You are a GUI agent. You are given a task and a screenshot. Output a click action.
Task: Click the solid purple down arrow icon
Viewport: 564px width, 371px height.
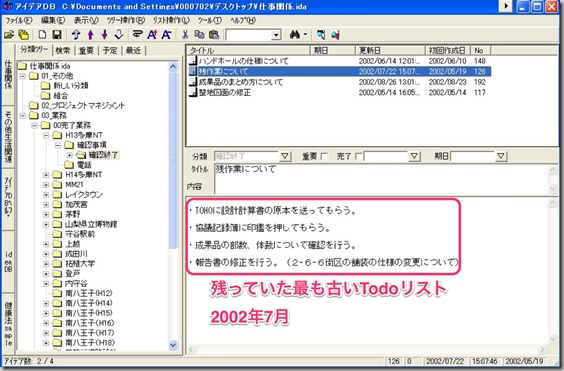(104, 35)
